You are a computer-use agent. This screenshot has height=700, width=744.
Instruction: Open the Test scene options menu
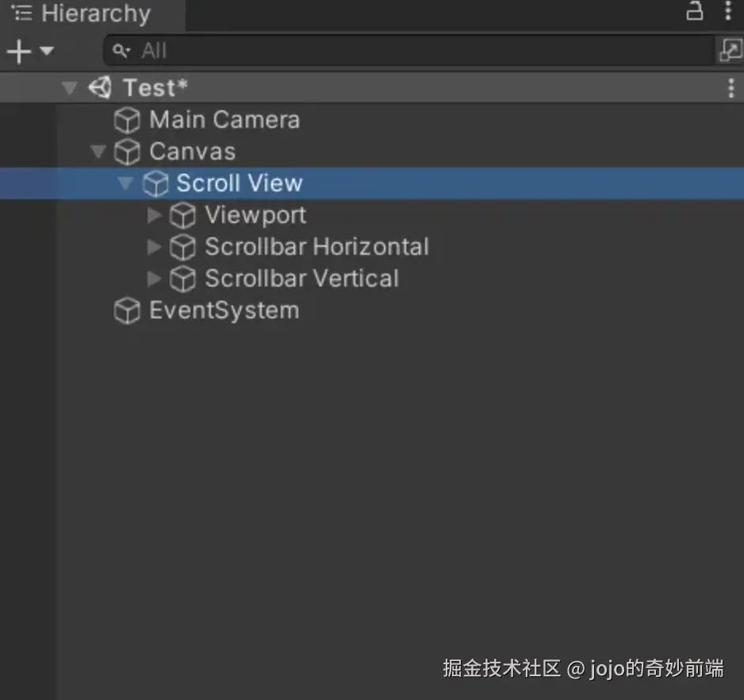pyautogui.click(x=731, y=87)
